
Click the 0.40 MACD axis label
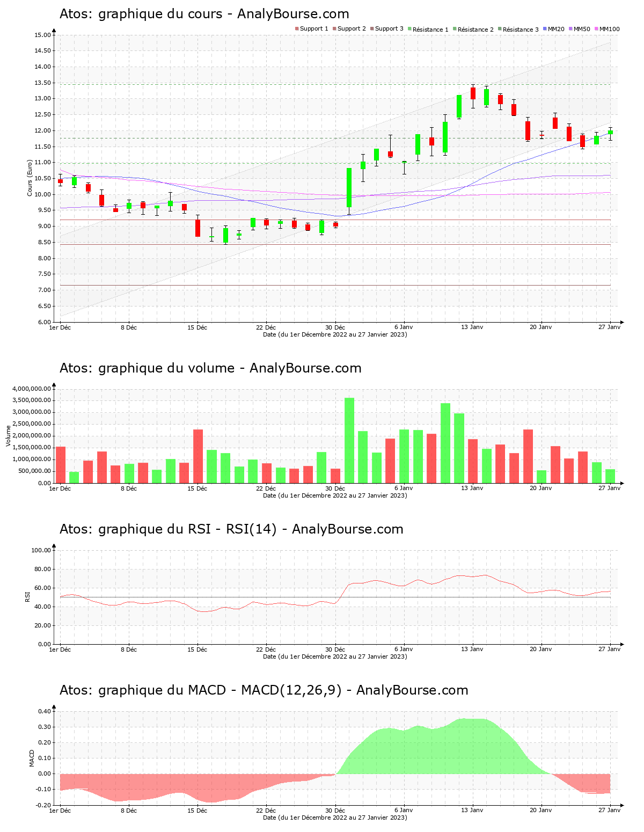(44, 711)
